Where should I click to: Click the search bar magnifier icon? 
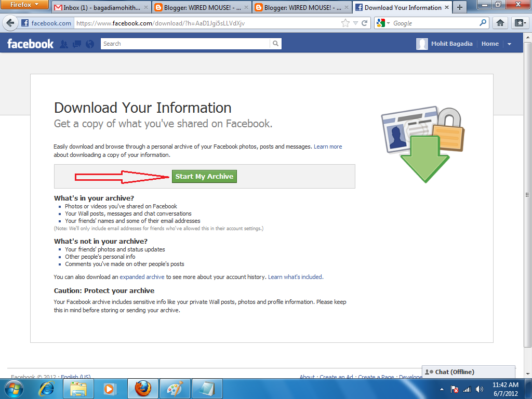[483, 23]
